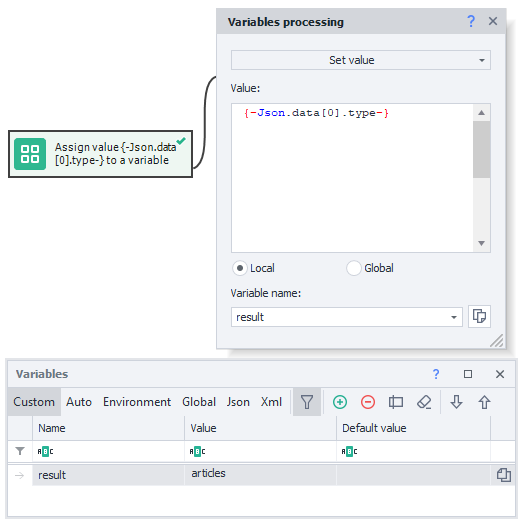Click the Value text box scrollbar thumb
Image resolution: width=522 pixels, height=522 pixels.
pyautogui.click(x=481, y=149)
